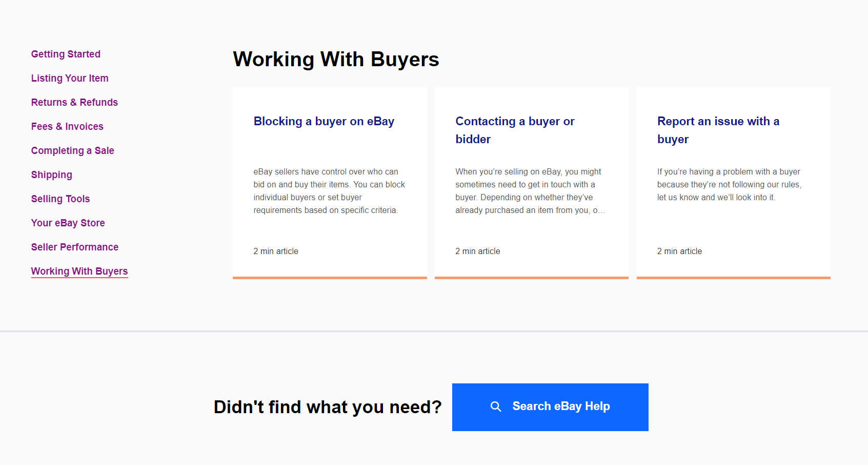Click the Blocking a buyer article card
868x465 pixels.
(x=330, y=182)
